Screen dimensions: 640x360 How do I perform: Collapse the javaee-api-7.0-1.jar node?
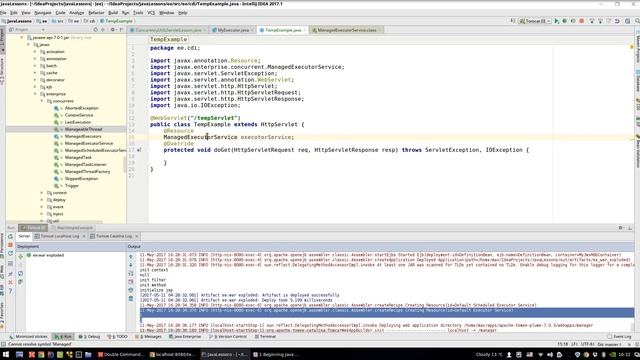click(x=22, y=38)
